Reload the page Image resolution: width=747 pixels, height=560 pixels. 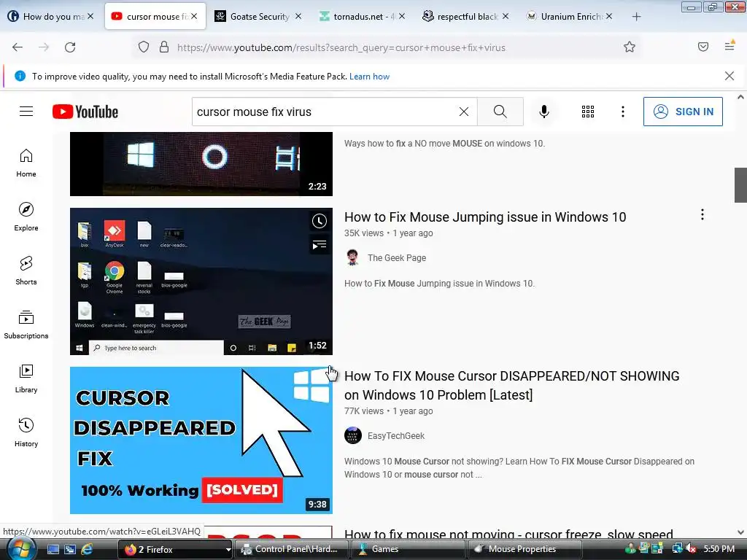70,47
